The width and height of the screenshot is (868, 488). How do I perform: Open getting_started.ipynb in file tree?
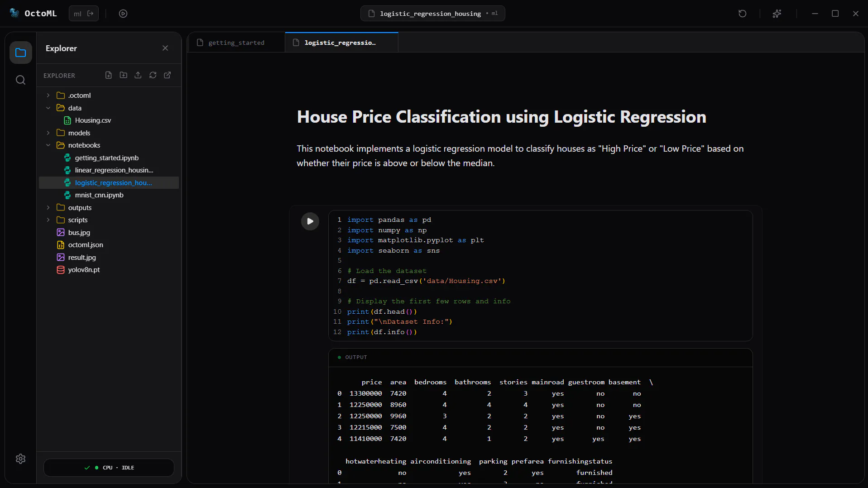(x=109, y=158)
